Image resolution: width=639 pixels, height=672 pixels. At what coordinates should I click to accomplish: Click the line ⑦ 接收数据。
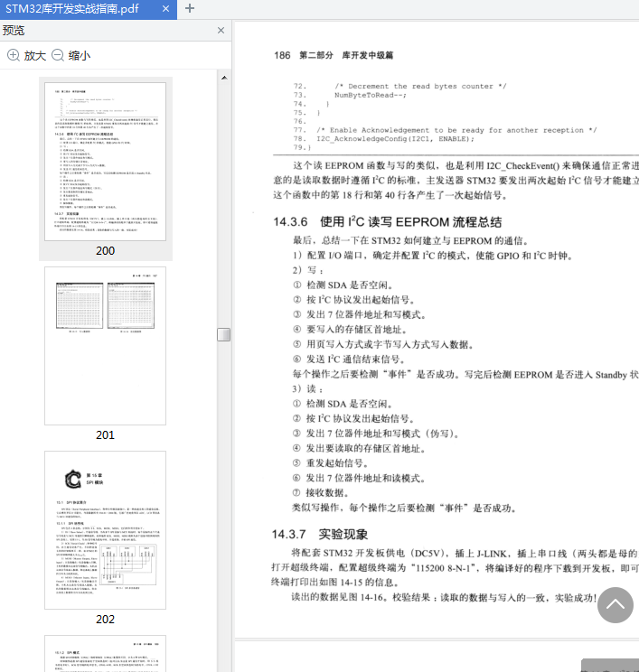320,493
